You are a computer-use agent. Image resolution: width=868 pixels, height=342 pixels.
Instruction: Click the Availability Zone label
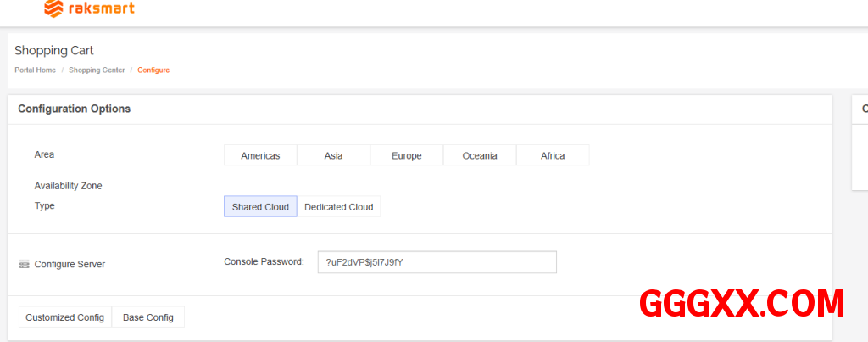point(68,186)
